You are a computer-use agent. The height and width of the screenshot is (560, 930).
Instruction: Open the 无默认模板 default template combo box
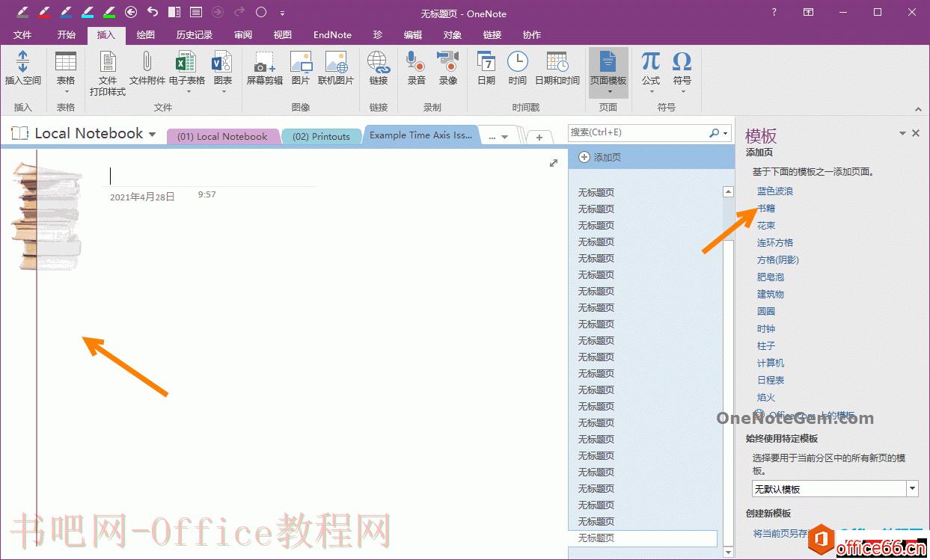tap(835, 489)
